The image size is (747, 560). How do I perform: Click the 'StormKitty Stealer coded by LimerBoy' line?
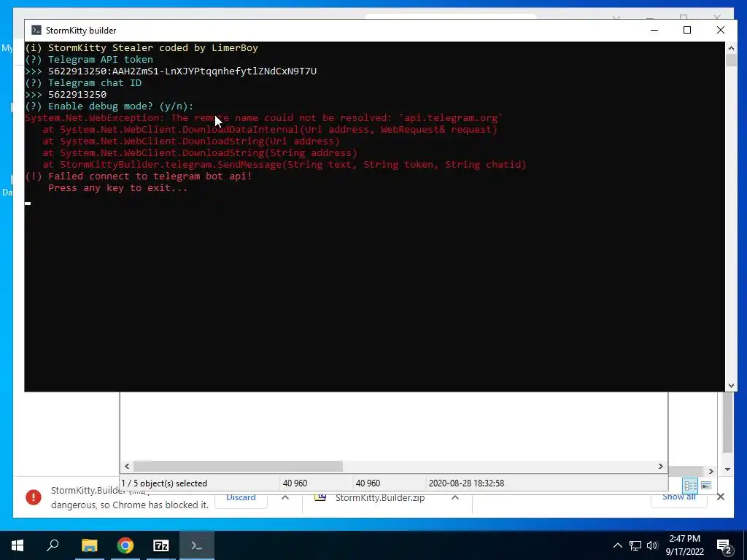[x=142, y=48]
